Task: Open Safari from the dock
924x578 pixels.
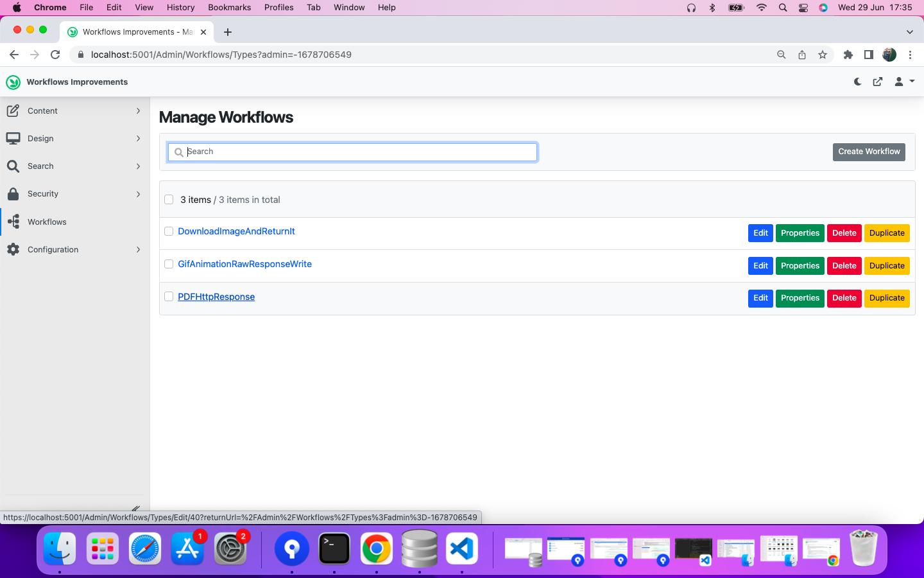Action: [x=145, y=549]
